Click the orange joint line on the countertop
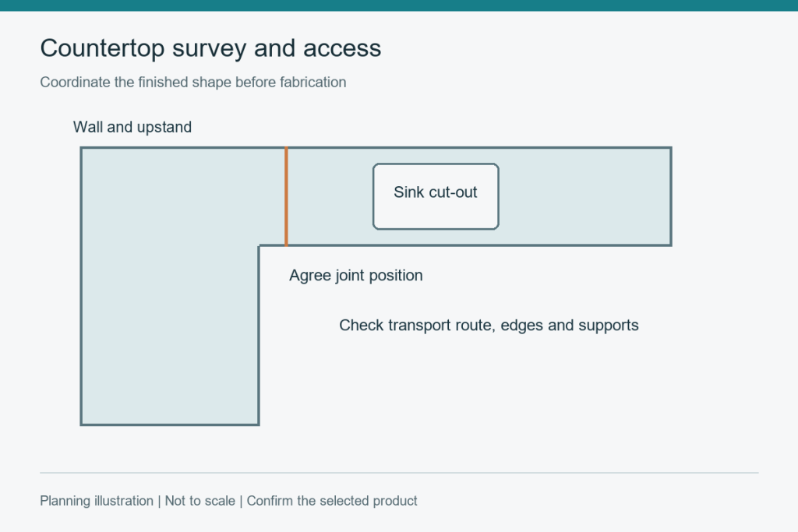 [286, 196]
